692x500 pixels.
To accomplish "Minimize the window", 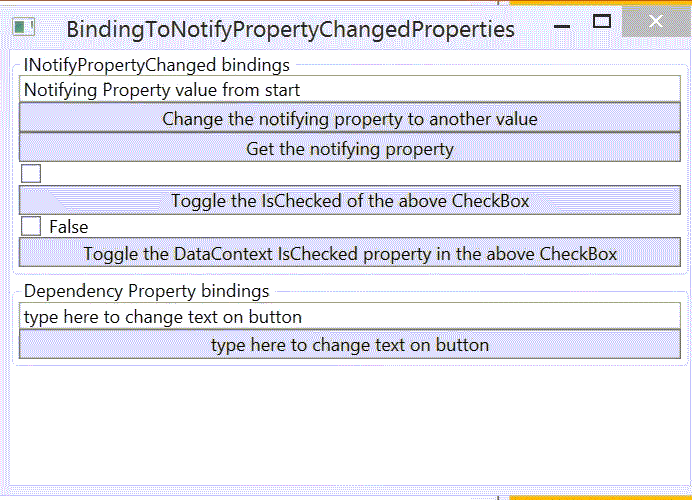I will (562, 26).
